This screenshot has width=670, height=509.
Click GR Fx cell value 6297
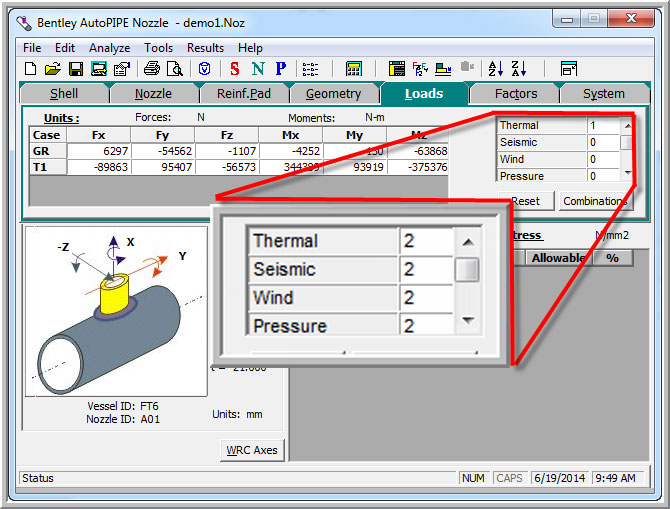[x=99, y=151]
